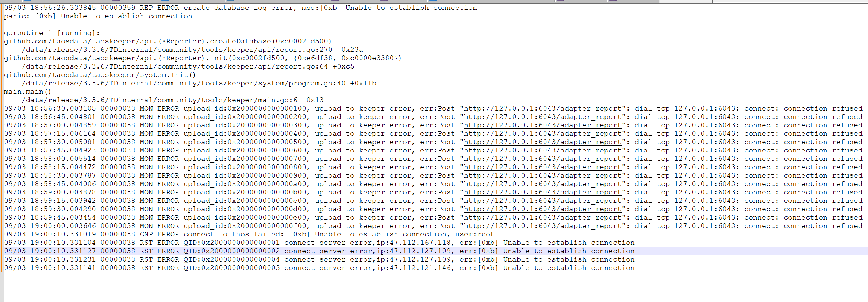Click adapter_report link on 18:58:45 line

point(542,184)
